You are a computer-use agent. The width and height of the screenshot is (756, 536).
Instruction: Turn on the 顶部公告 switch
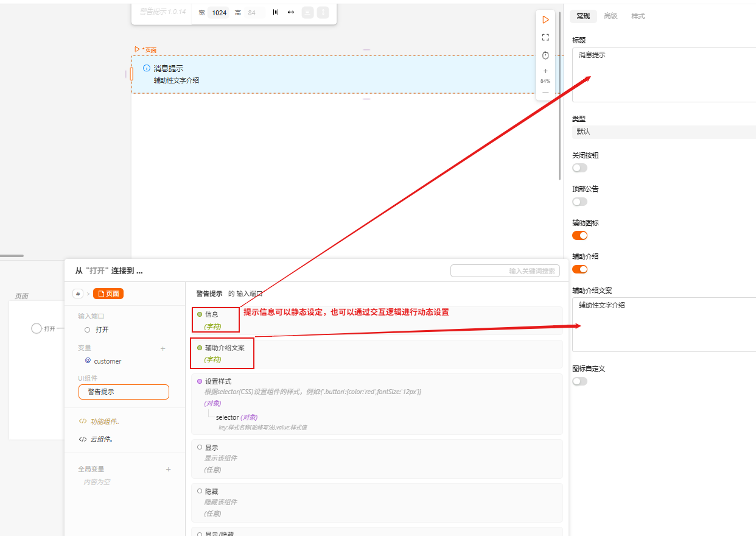579,202
